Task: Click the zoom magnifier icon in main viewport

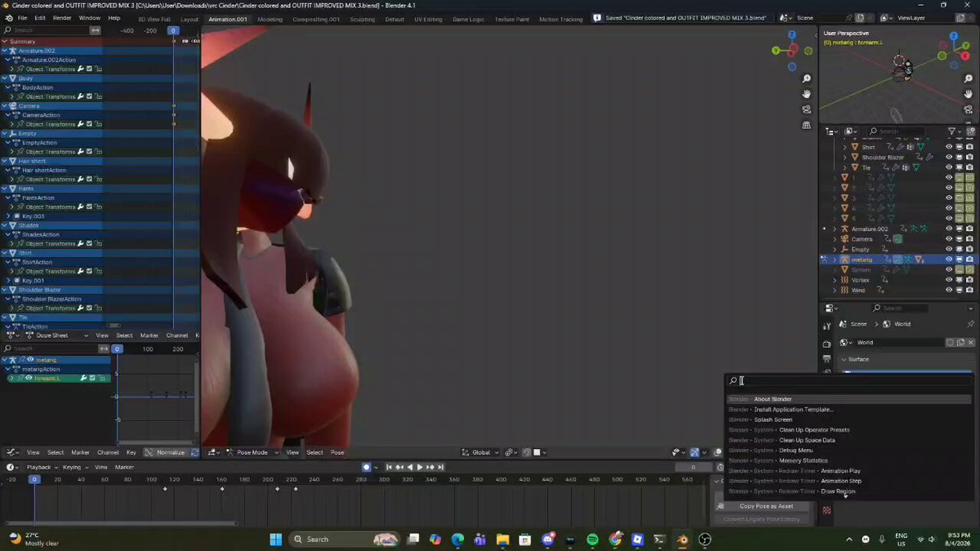Action: coord(806,78)
